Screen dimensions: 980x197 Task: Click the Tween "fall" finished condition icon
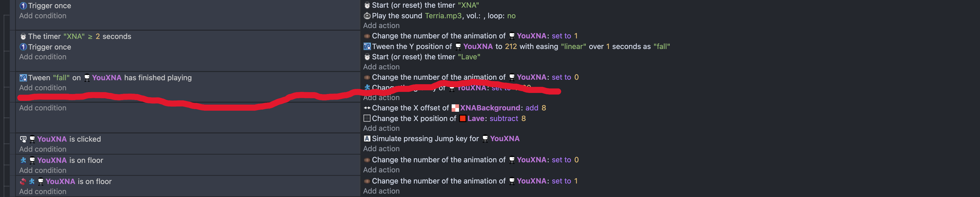(x=23, y=78)
